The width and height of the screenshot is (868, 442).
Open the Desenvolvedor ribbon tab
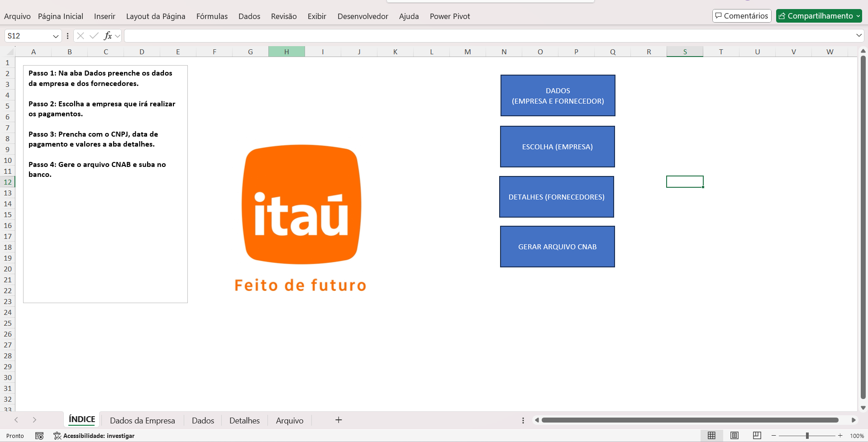coord(362,16)
